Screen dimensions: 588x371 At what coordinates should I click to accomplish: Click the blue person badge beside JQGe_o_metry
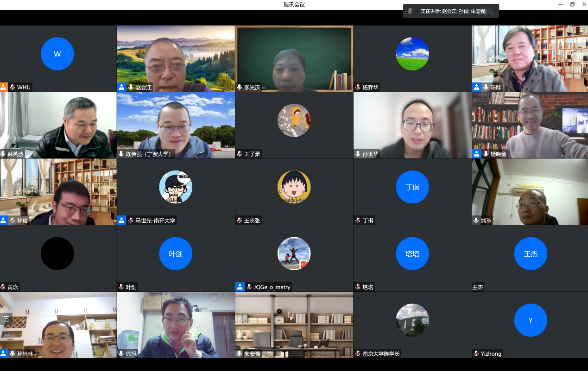(240, 287)
